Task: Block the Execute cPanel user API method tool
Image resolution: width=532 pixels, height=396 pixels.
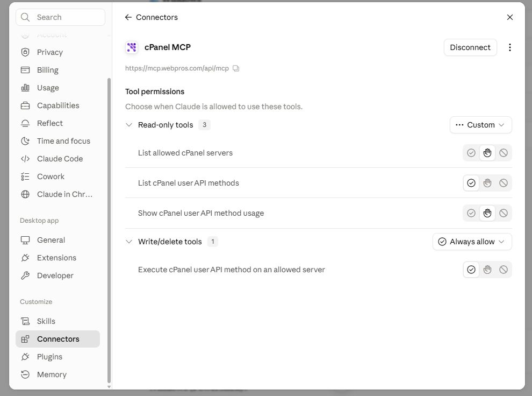Action: (504, 270)
